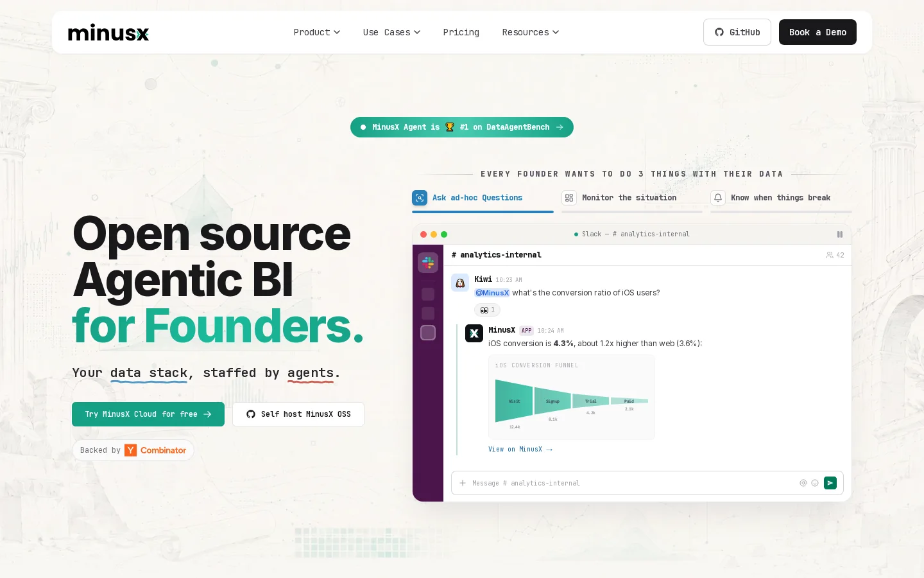Expand the Use Cases menu
This screenshot has height=578, width=924.
click(x=391, y=32)
